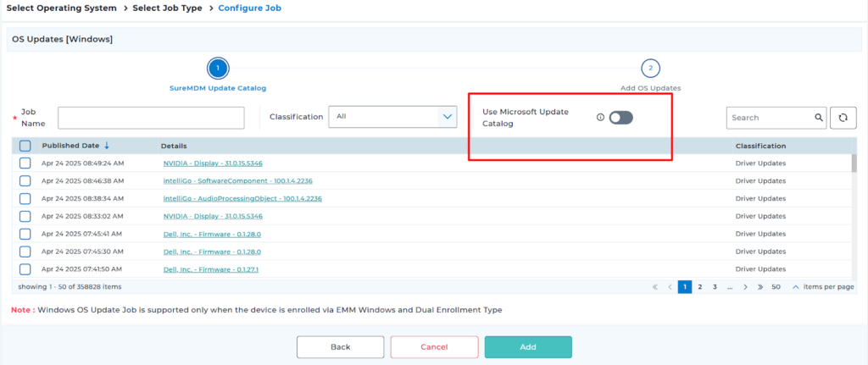Expand the items per page selector
This screenshot has height=365, width=868.
795,287
